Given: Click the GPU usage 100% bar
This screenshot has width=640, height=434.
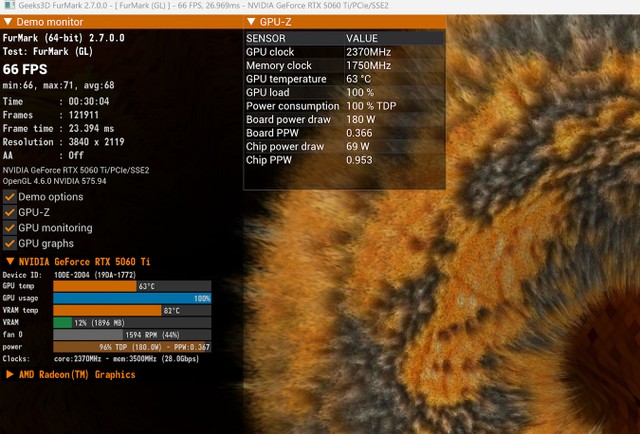Looking at the screenshot, I should (x=132, y=298).
